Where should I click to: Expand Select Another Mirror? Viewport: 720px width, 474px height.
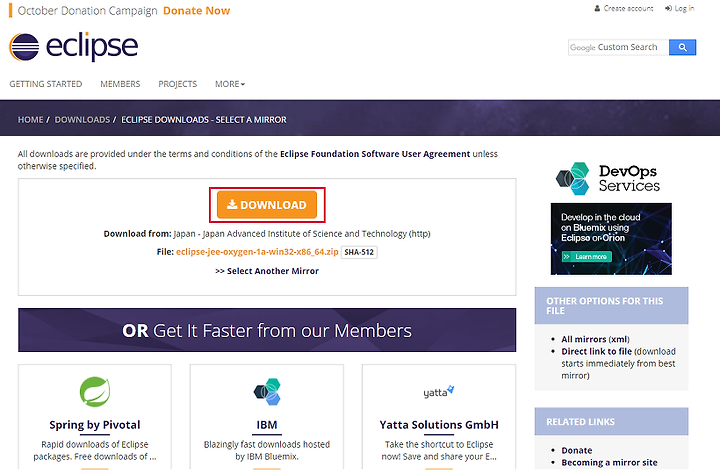pyautogui.click(x=267, y=271)
